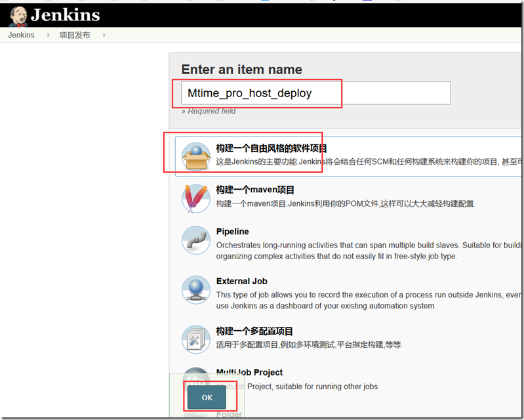Select the multi-configuration project icon
The image size is (524, 420).
click(196, 339)
